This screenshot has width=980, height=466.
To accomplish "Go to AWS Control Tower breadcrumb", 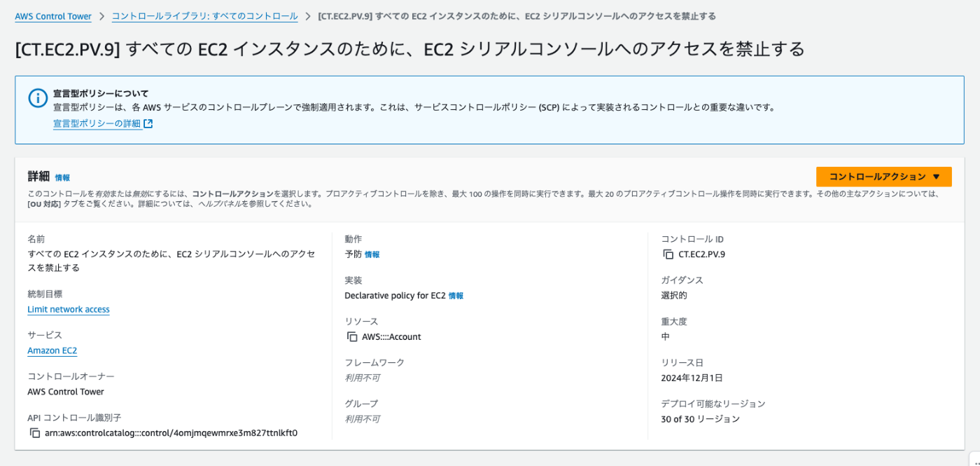I will tap(53, 16).
